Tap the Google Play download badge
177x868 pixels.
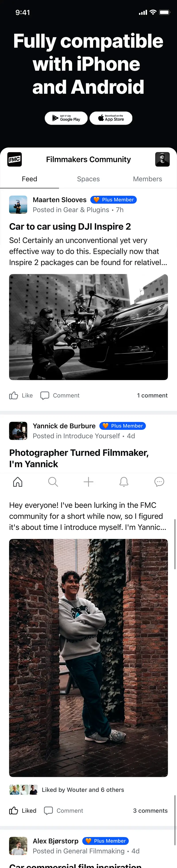pos(66,118)
